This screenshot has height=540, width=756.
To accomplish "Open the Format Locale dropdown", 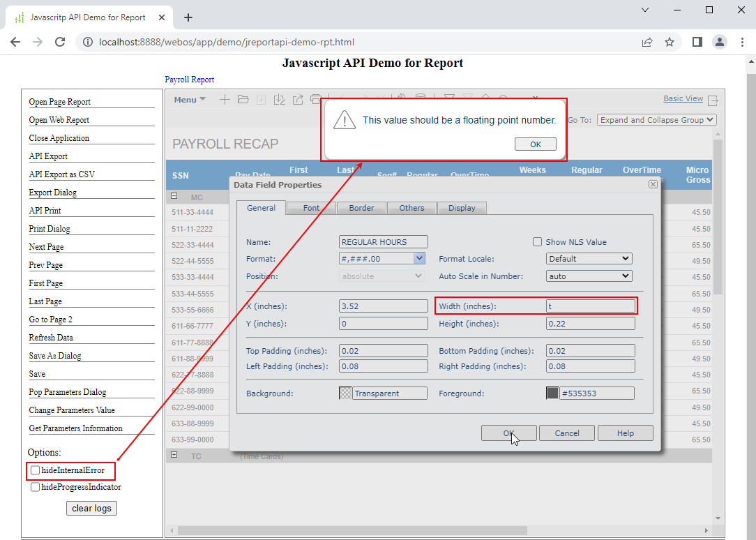I will tap(589, 259).
